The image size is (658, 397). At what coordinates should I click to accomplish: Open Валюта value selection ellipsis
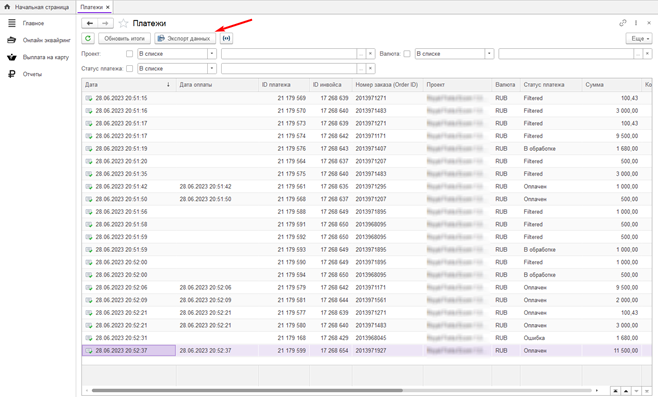638,54
